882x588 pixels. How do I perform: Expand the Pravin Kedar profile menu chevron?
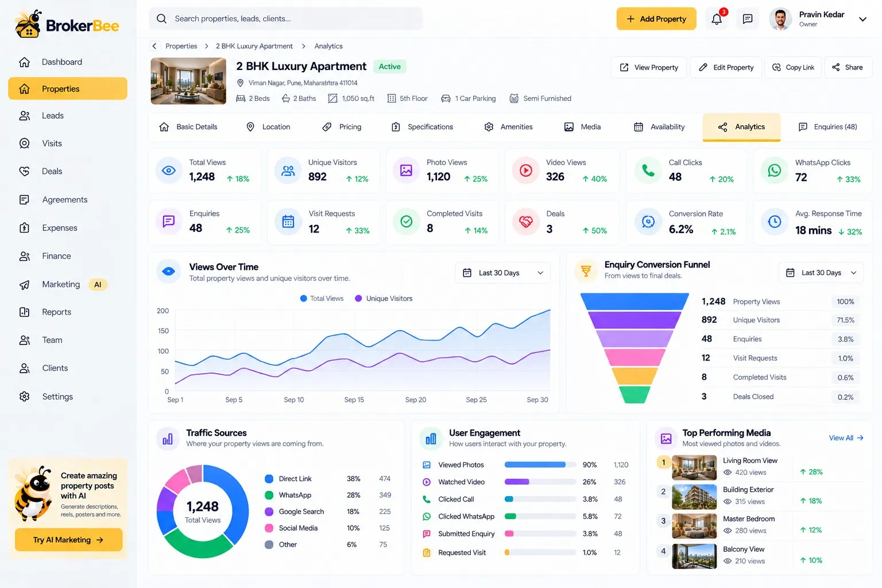[x=862, y=19]
